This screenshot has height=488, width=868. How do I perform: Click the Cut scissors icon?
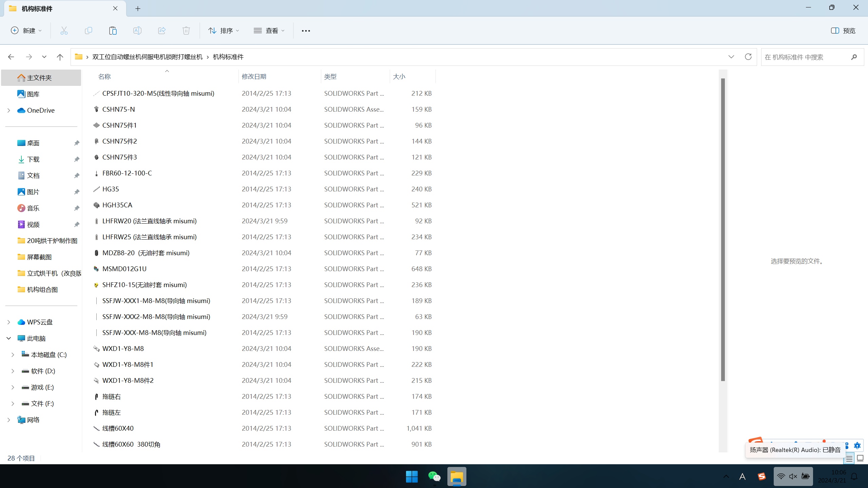click(64, 31)
